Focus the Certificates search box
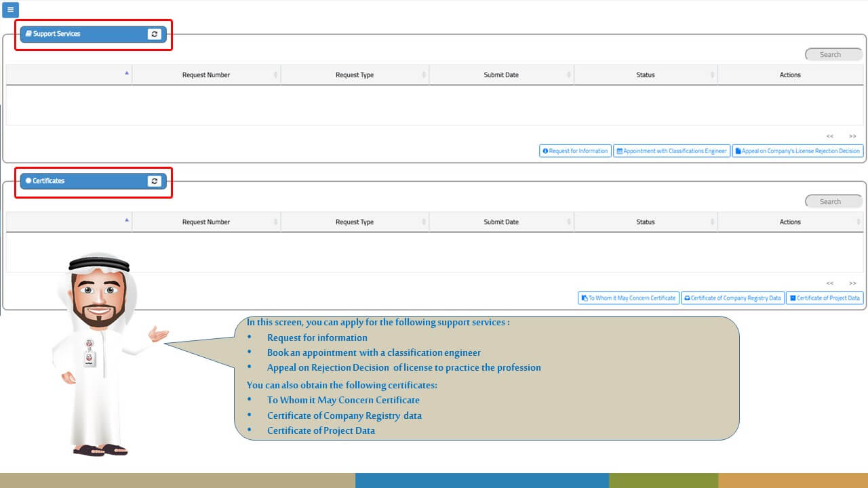Viewport: 868px width, 488px height. pyautogui.click(x=833, y=201)
